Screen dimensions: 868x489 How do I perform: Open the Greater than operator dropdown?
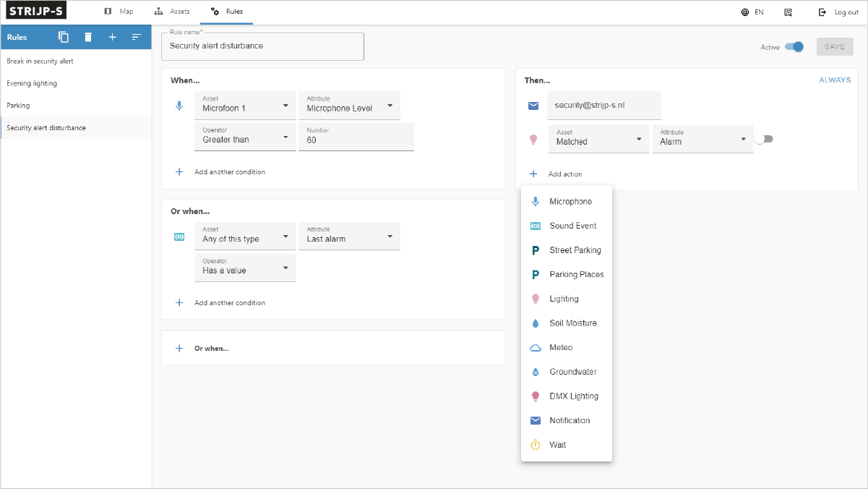coord(245,137)
